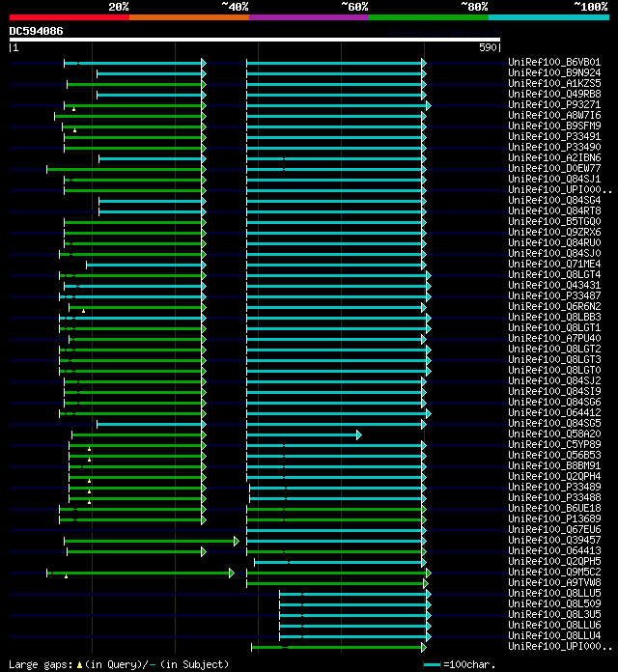Select the UniRef100_Q6R6N2 label
Viewport: 618px width, 672px height.
554,306
